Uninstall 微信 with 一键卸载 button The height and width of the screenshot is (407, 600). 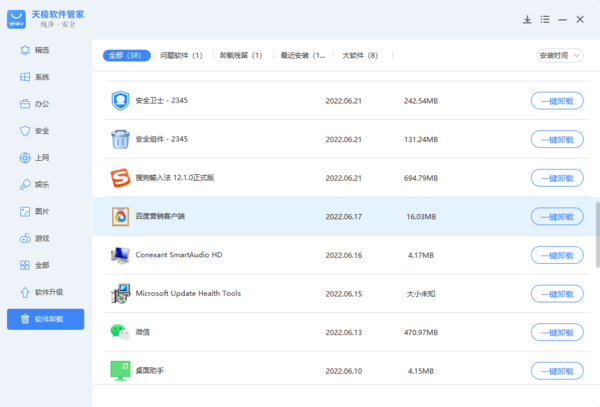point(556,332)
